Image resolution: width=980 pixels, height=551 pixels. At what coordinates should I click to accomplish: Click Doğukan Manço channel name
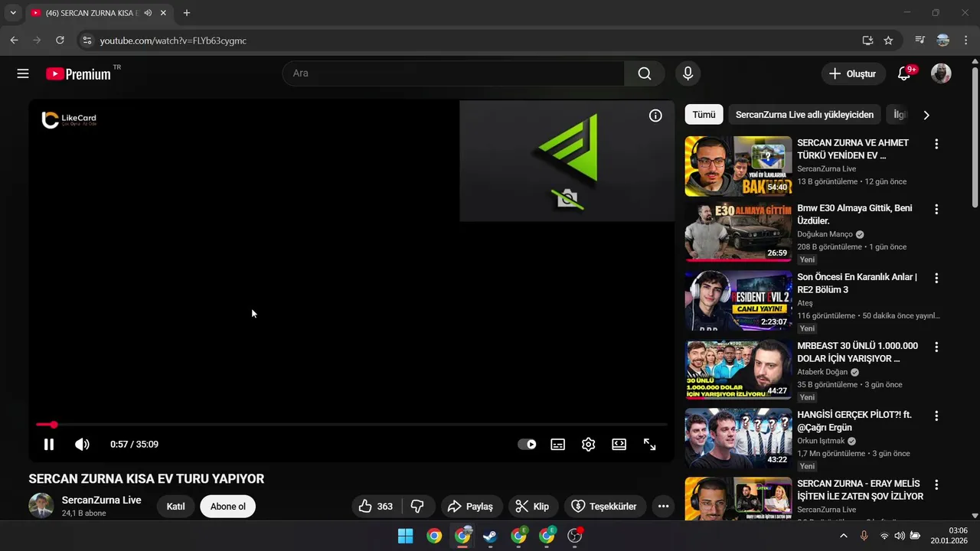click(x=825, y=234)
